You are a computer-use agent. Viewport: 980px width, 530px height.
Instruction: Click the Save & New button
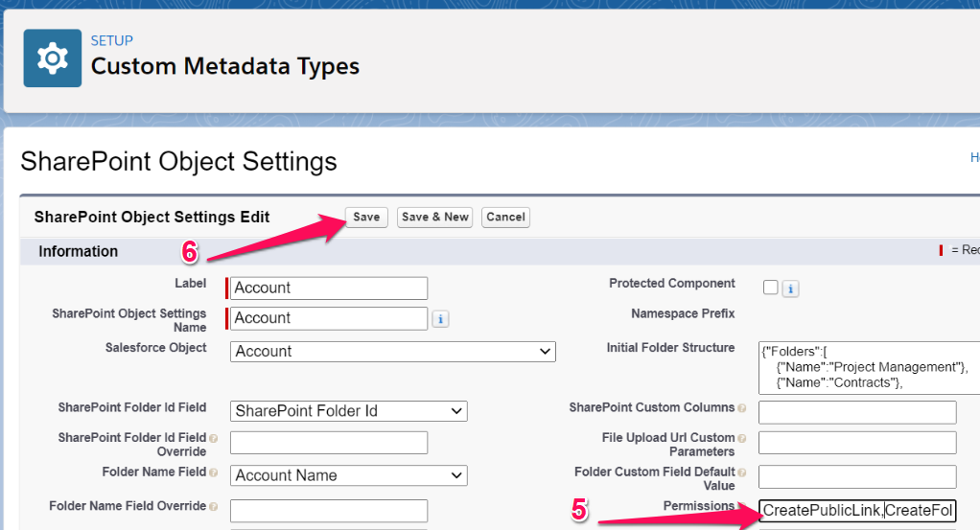(435, 217)
